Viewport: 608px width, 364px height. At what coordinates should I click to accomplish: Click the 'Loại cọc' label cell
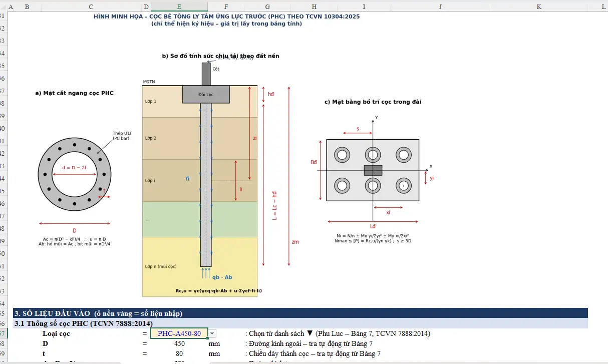pyautogui.click(x=56, y=333)
